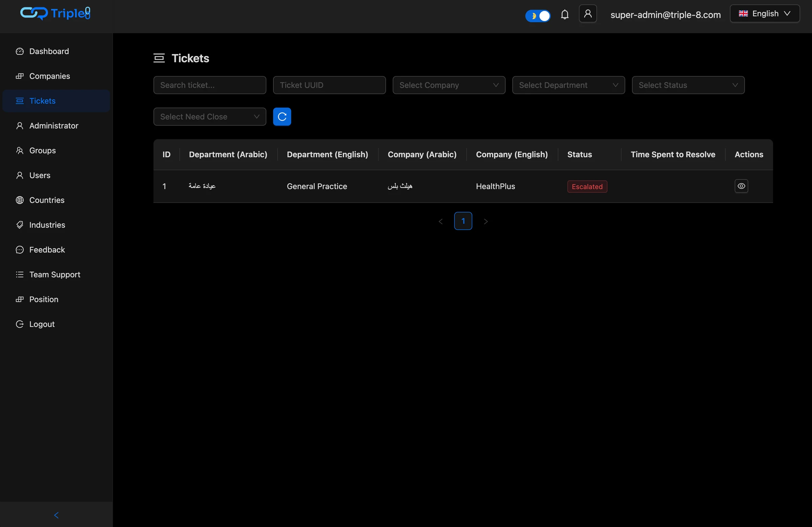Click the Department (Arabic) column header
Screen dimensions: 812x527
point(228,154)
